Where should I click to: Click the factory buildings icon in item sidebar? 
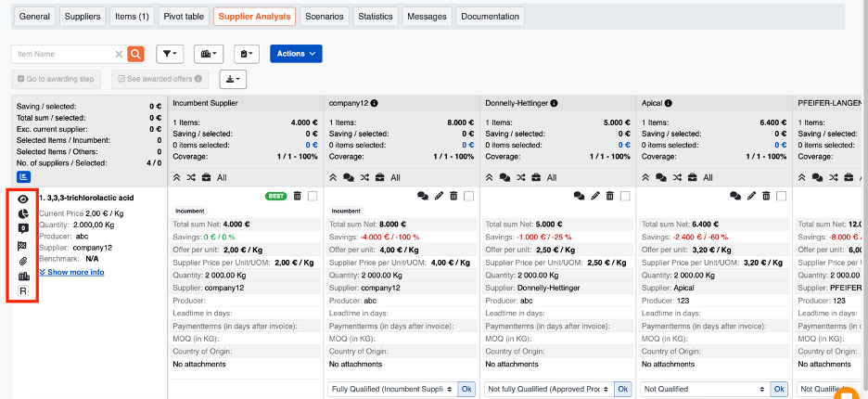(23, 276)
